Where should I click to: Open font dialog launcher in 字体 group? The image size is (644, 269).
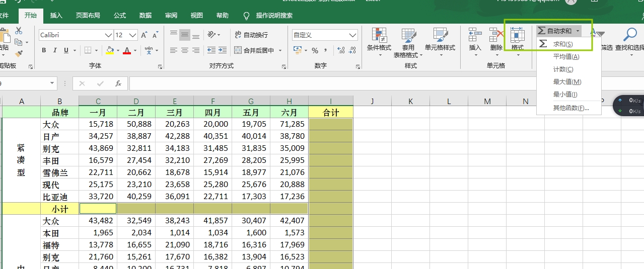point(160,66)
